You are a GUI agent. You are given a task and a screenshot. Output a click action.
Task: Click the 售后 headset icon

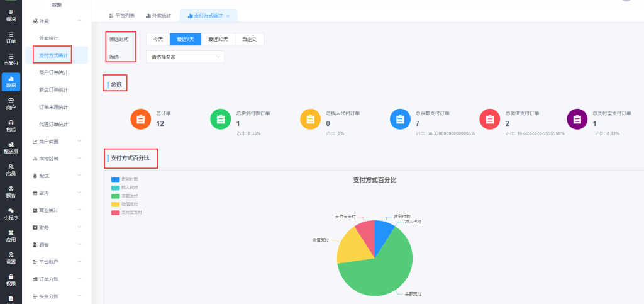click(11, 125)
